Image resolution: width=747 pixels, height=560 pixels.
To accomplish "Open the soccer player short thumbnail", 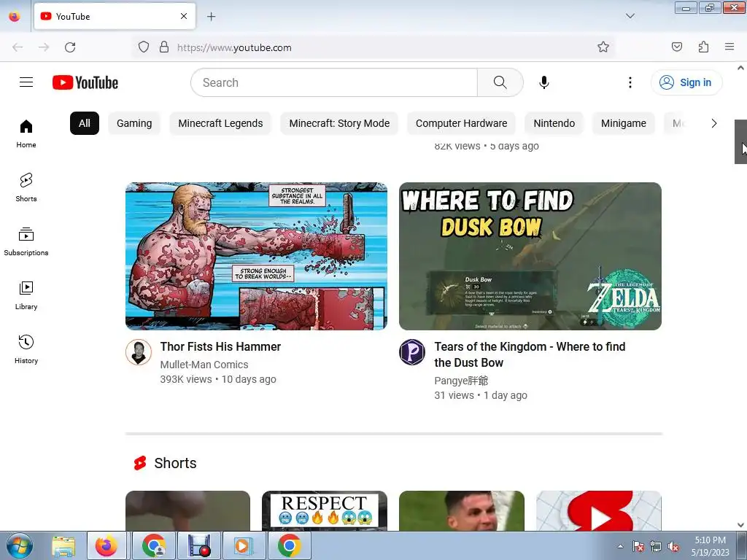I will (x=462, y=511).
